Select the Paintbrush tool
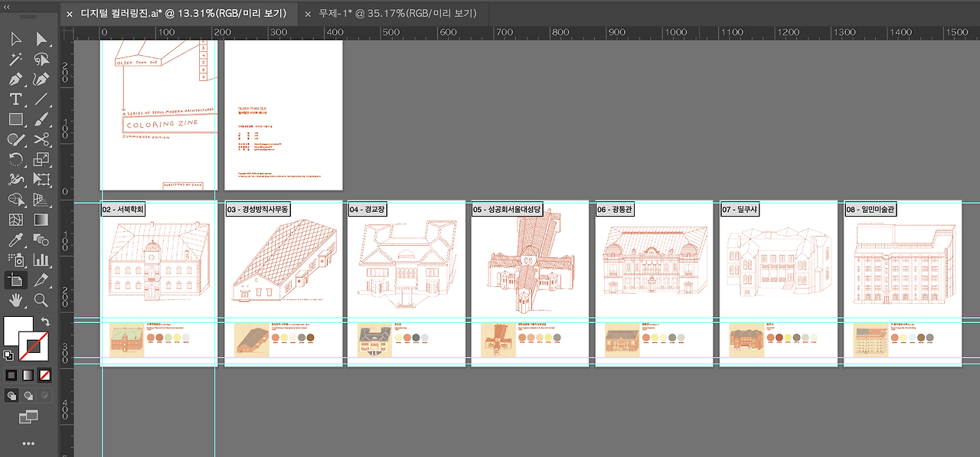 pos(41,119)
